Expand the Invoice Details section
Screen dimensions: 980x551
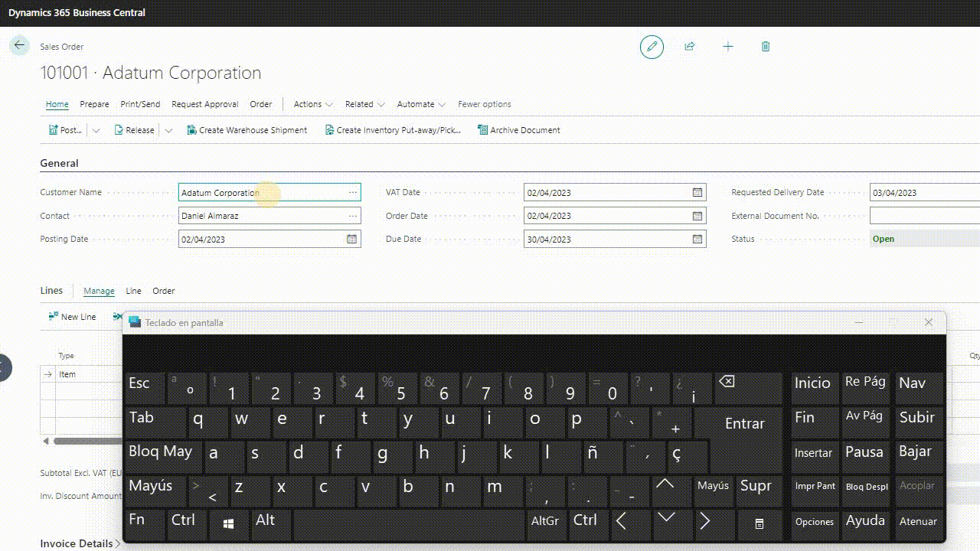[x=80, y=543]
